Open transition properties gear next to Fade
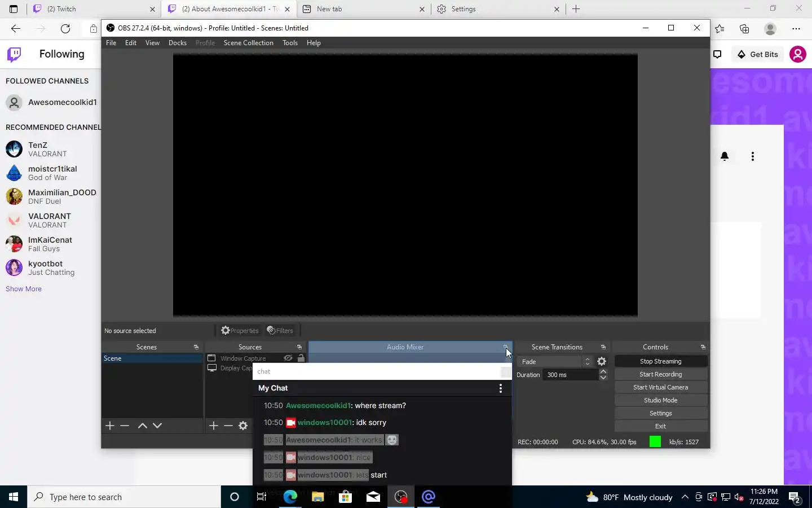This screenshot has width=812, height=508. point(602,361)
